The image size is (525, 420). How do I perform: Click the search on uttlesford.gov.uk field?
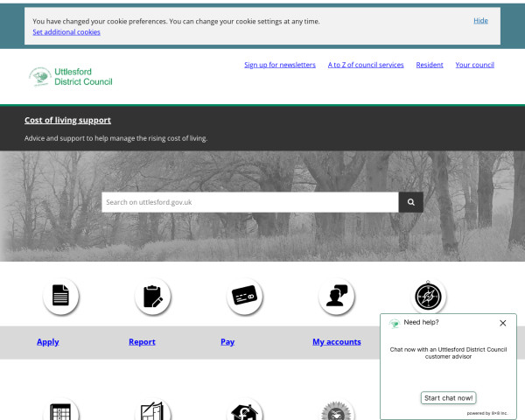(249, 202)
